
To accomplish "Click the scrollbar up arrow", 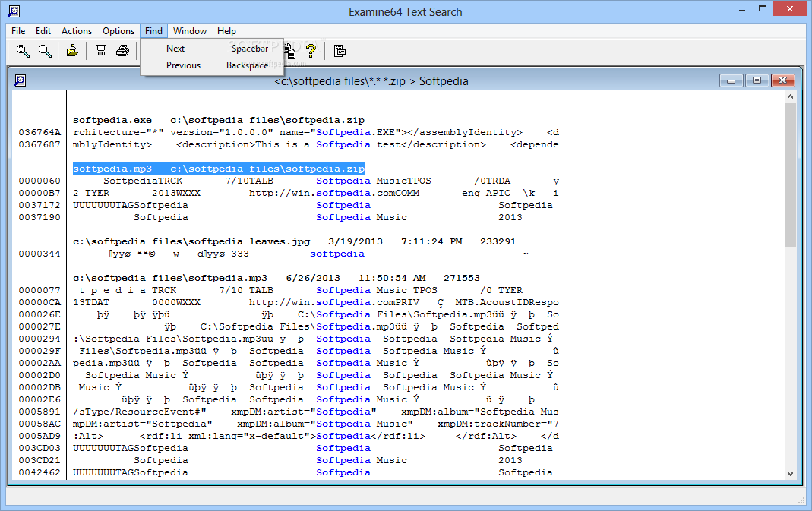I will click(x=790, y=96).
